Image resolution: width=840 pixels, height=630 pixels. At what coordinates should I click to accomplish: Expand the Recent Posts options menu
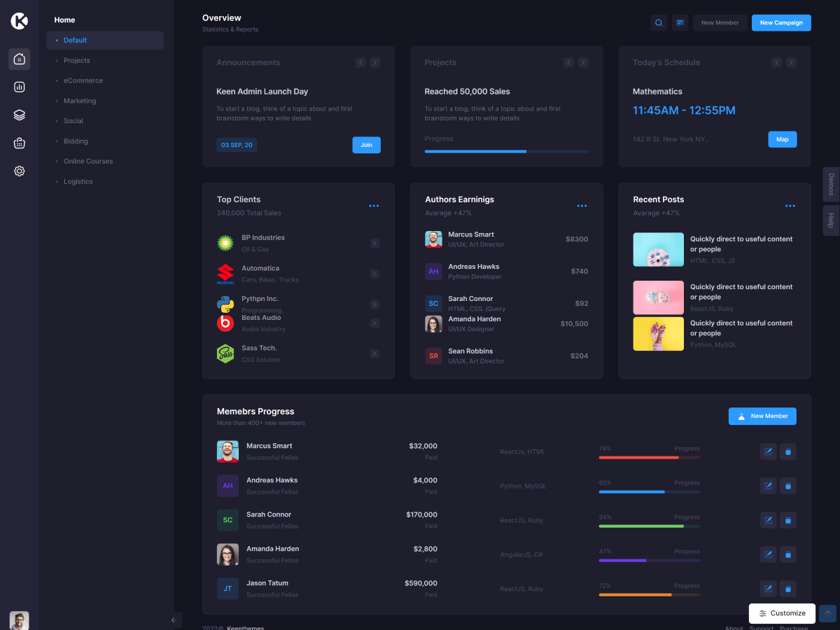(x=790, y=206)
